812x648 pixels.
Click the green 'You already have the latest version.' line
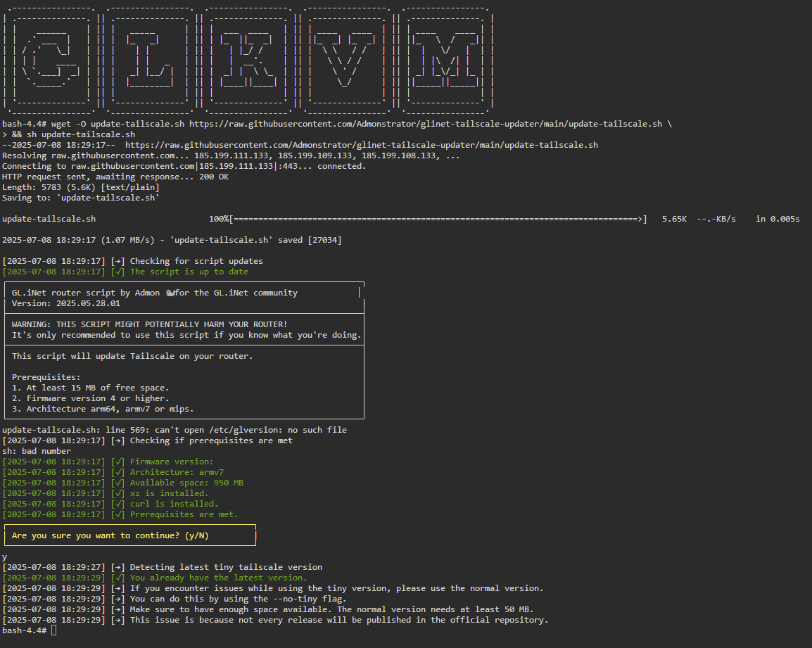155,578
